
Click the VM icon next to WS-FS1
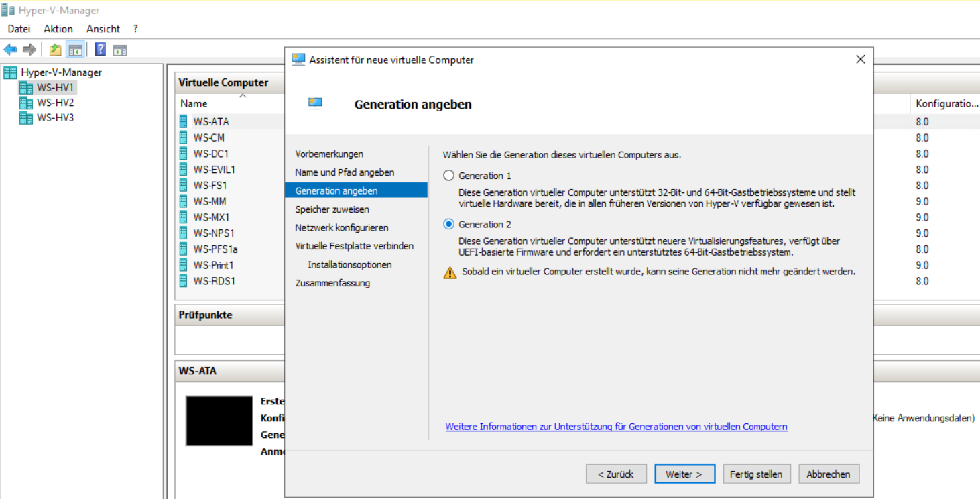pyautogui.click(x=184, y=185)
